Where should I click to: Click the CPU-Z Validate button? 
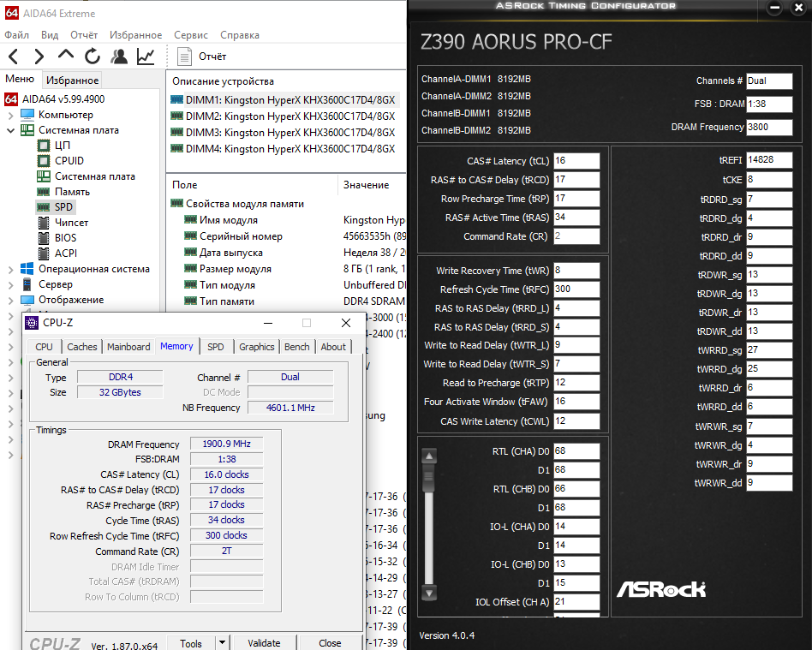click(x=264, y=643)
